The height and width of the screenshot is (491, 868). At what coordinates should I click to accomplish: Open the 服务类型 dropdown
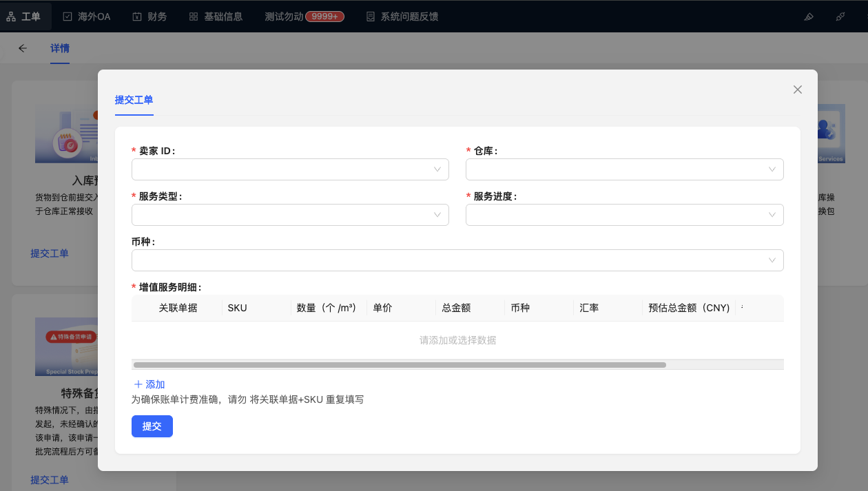coord(290,215)
